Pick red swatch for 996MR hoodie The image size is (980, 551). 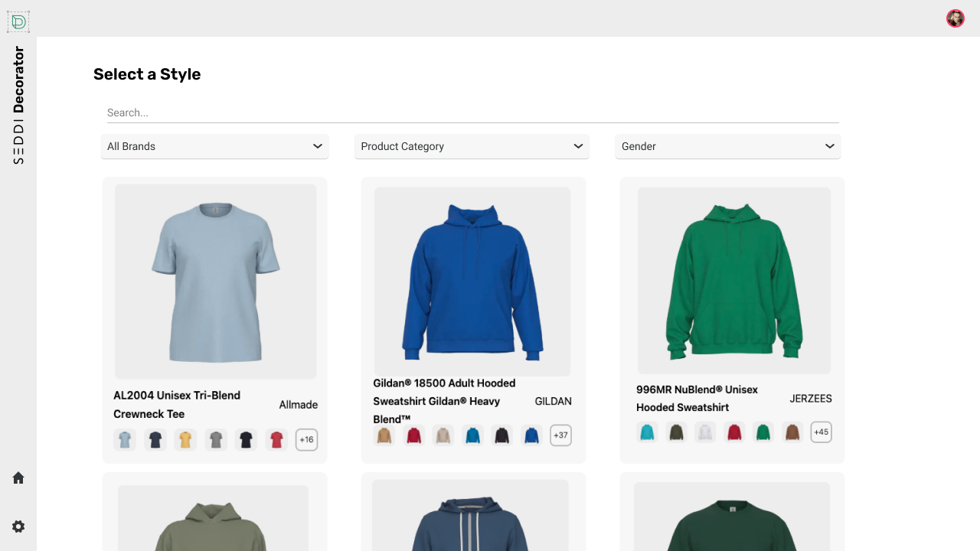(x=734, y=432)
